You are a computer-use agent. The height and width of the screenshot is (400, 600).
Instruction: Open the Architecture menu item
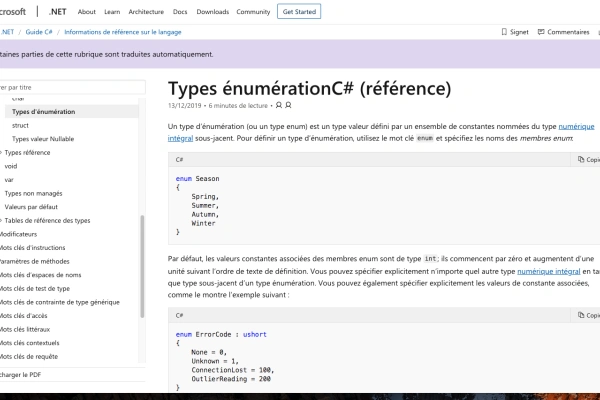[x=146, y=12]
